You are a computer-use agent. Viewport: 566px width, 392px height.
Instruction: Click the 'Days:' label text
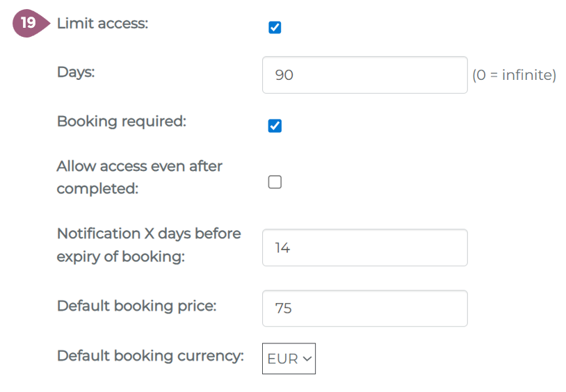tap(76, 72)
